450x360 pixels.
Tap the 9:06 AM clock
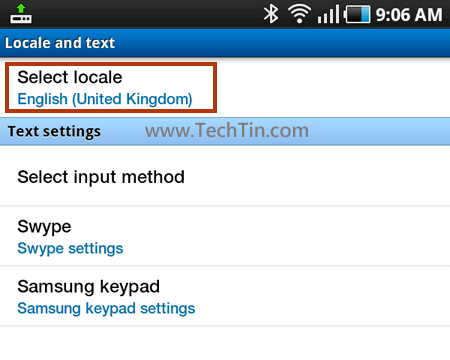(x=409, y=15)
